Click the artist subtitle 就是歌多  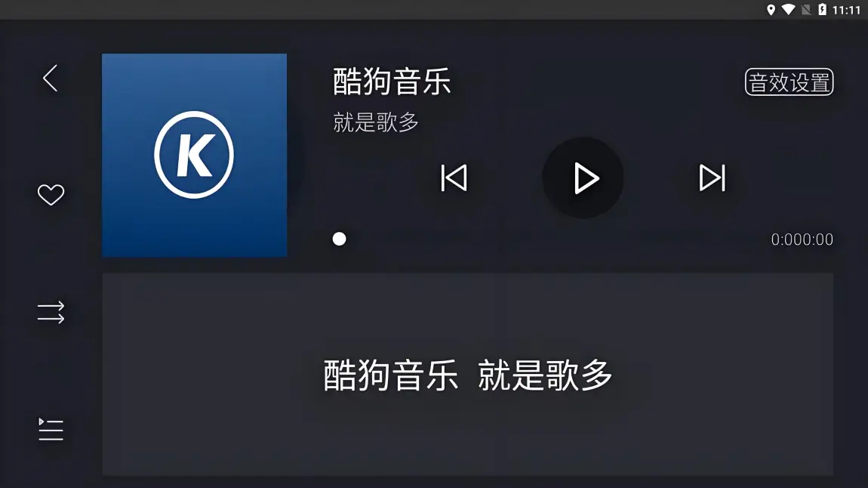pyautogui.click(x=376, y=122)
